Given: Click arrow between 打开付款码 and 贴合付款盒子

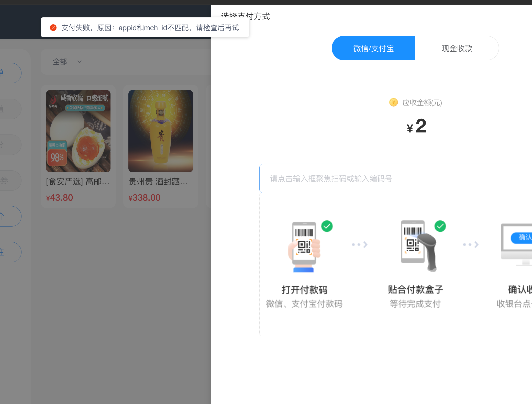Looking at the screenshot, I should 360,245.
